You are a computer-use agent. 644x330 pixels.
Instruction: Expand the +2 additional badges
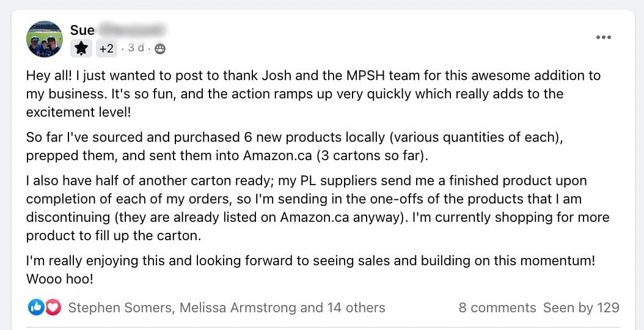click(x=106, y=48)
